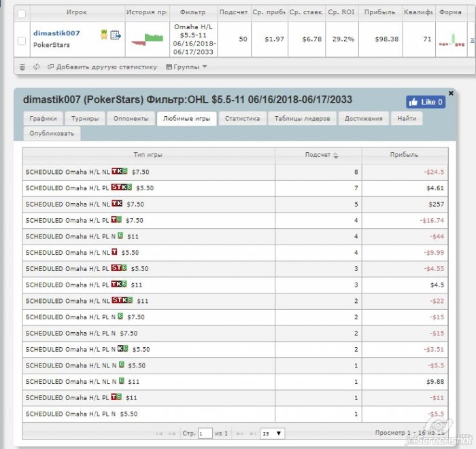476x449 pixels.
Task: Click the T6 badge in PL $7.50 row
Action: (x=116, y=219)
